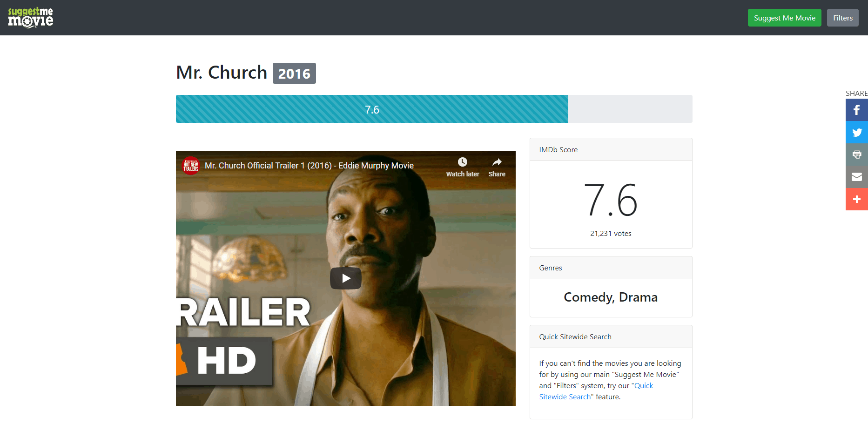Click the video Share arrow icon

pos(497,162)
